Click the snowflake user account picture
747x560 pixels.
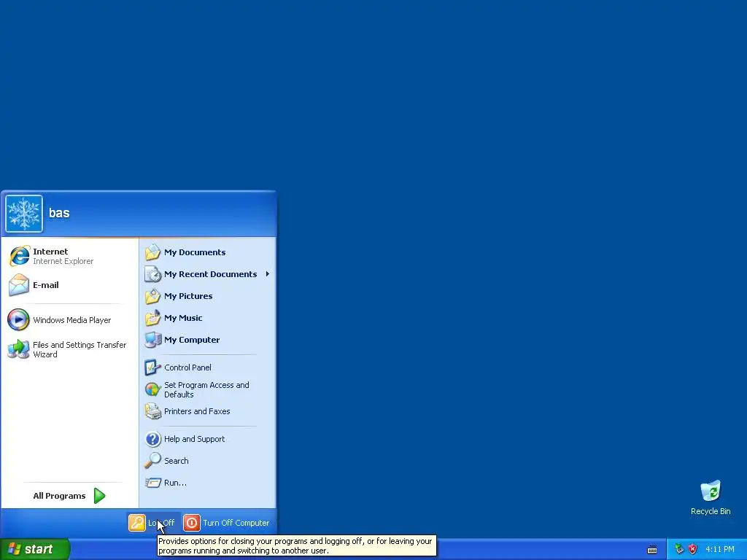pos(24,214)
